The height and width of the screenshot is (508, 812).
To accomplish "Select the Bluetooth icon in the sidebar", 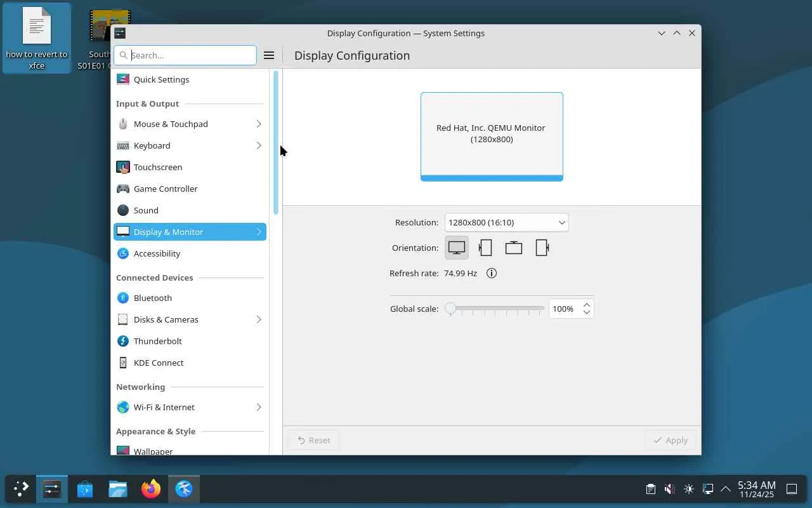I will point(123,298).
